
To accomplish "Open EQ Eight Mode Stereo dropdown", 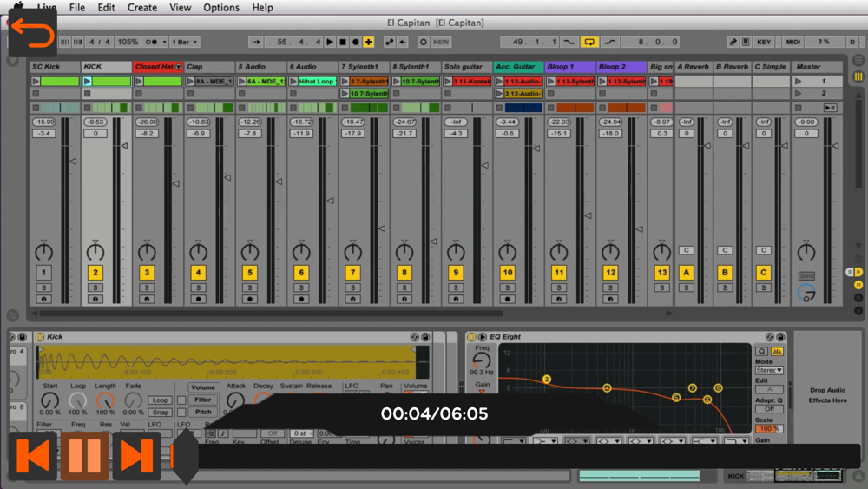I will point(769,371).
